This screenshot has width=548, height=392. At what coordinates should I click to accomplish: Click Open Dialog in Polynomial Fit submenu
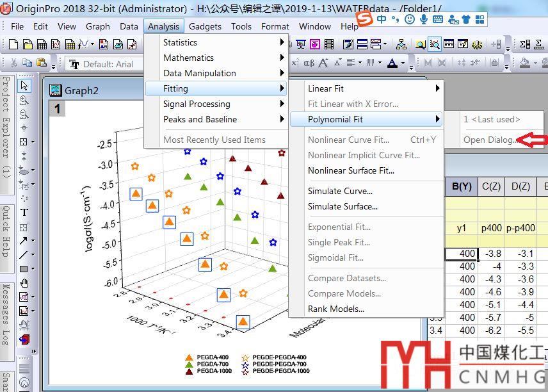490,140
